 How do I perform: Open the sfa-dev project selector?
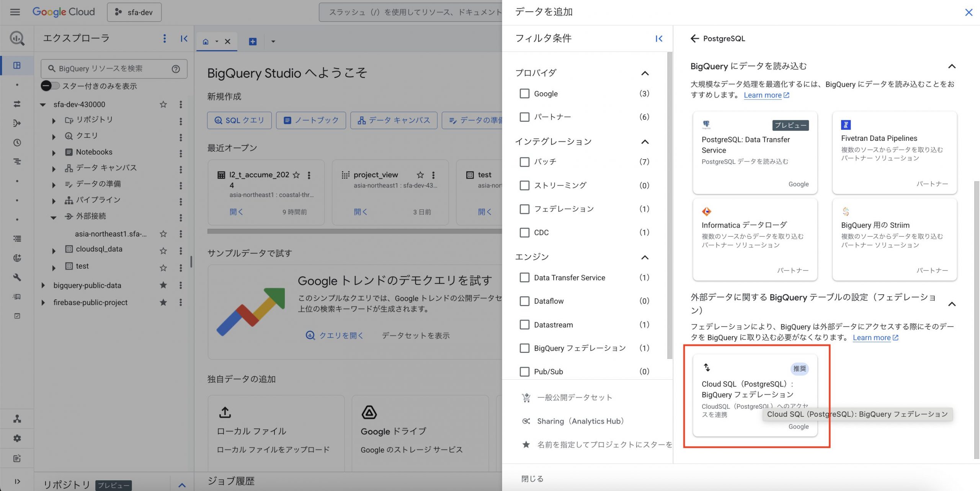point(134,12)
